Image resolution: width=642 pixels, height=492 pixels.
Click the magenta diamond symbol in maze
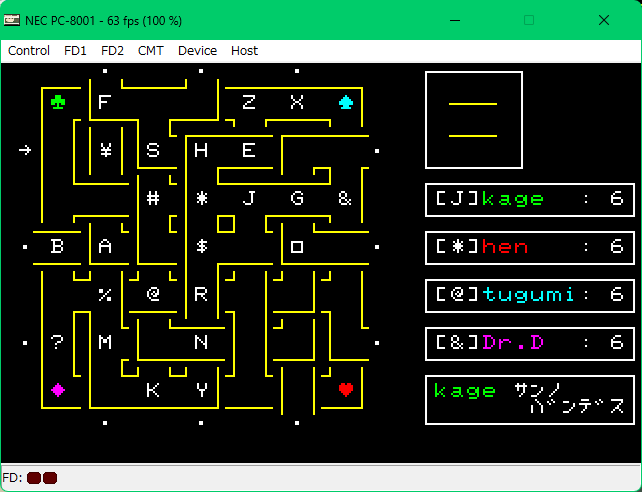tap(57, 390)
